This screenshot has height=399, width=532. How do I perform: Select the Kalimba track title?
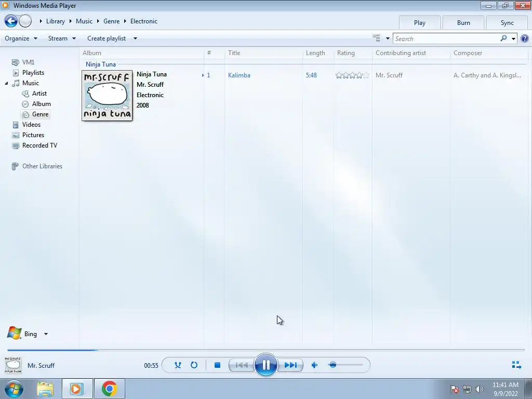[239, 75]
